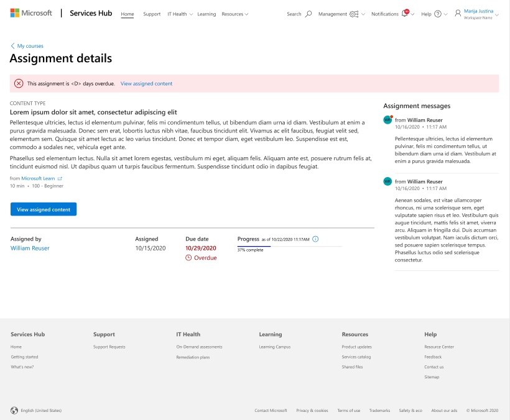Click the red overdue error icon
This screenshot has height=420, width=510.
click(19, 83)
